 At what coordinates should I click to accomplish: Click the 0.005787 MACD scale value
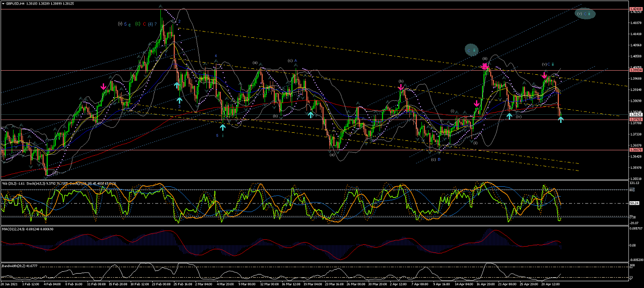635,229
